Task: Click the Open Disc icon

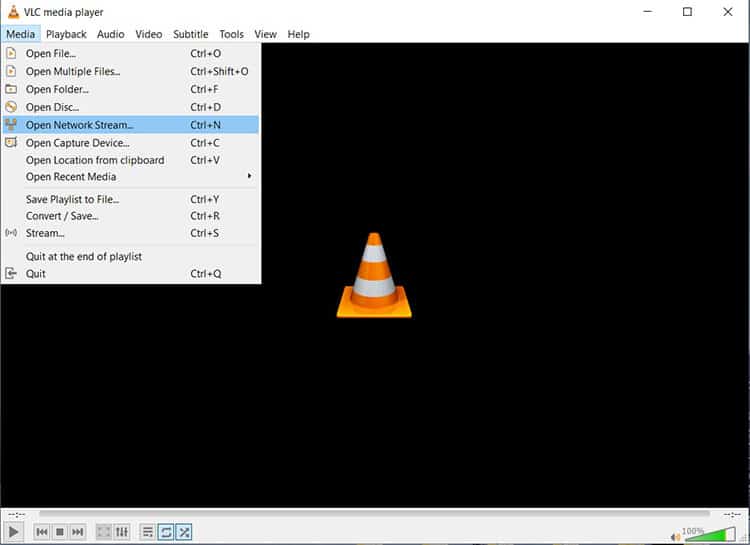Action: [x=11, y=107]
